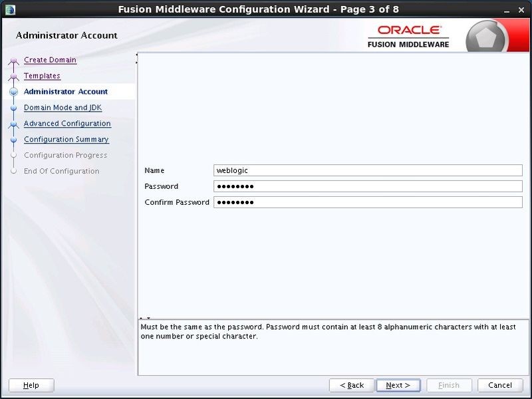Minimize the Configuration Wizard window

pos(507,11)
